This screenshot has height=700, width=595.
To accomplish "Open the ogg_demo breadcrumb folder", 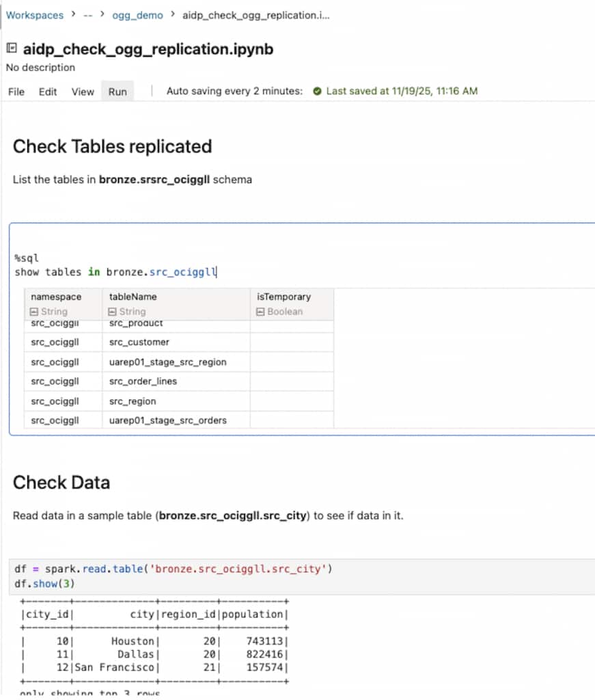I will click(x=137, y=15).
